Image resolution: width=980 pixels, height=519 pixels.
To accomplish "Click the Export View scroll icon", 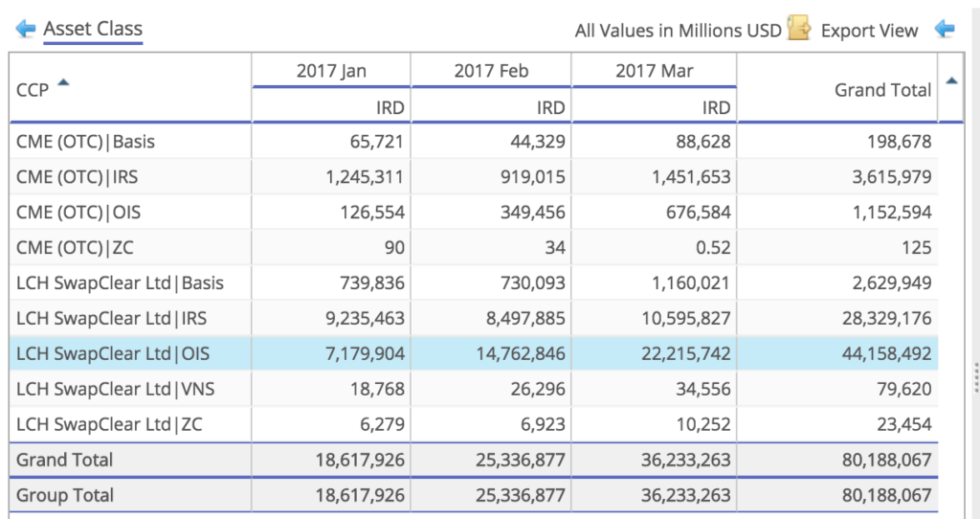I will tap(799, 29).
